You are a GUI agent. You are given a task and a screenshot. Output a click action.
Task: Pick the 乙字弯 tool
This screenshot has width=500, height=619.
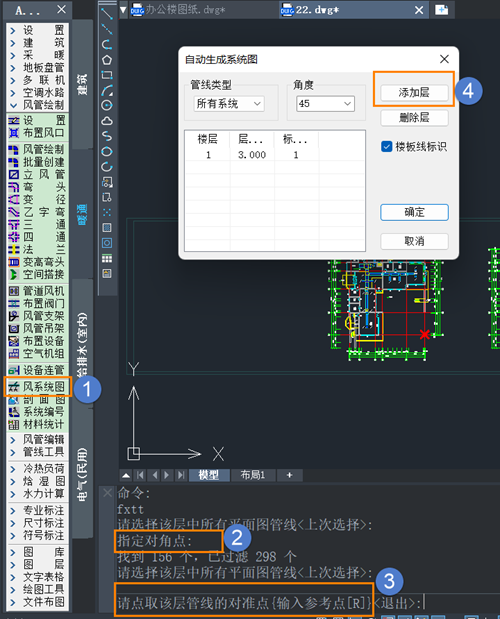click(x=37, y=212)
